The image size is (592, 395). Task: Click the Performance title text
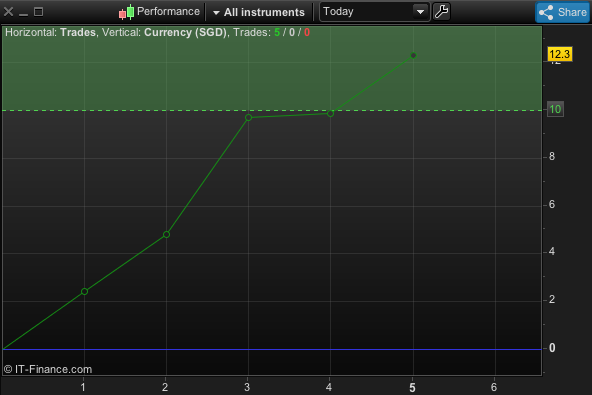pyautogui.click(x=168, y=11)
